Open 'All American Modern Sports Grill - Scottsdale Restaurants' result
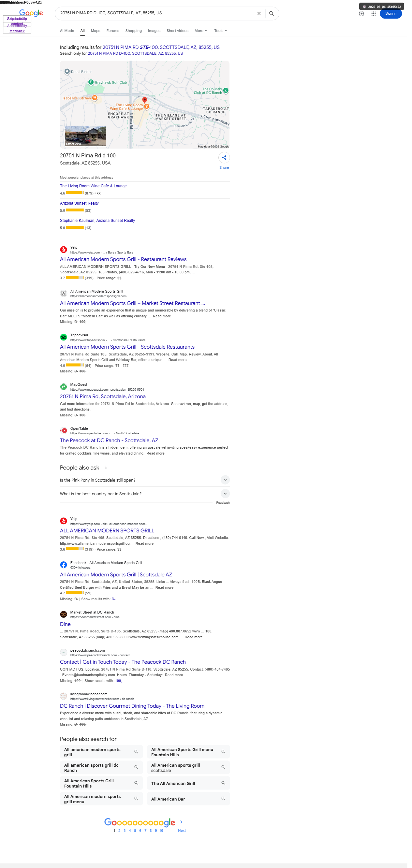This screenshot has width=412, height=868. 129,351
